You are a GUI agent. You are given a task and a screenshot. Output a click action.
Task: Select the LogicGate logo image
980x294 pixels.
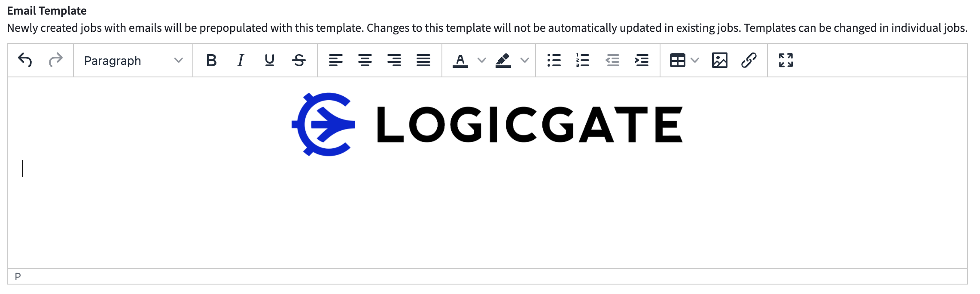click(x=487, y=124)
